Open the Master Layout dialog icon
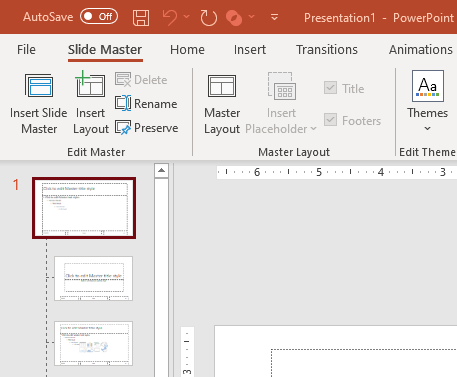This screenshot has width=457, height=377. (x=222, y=86)
